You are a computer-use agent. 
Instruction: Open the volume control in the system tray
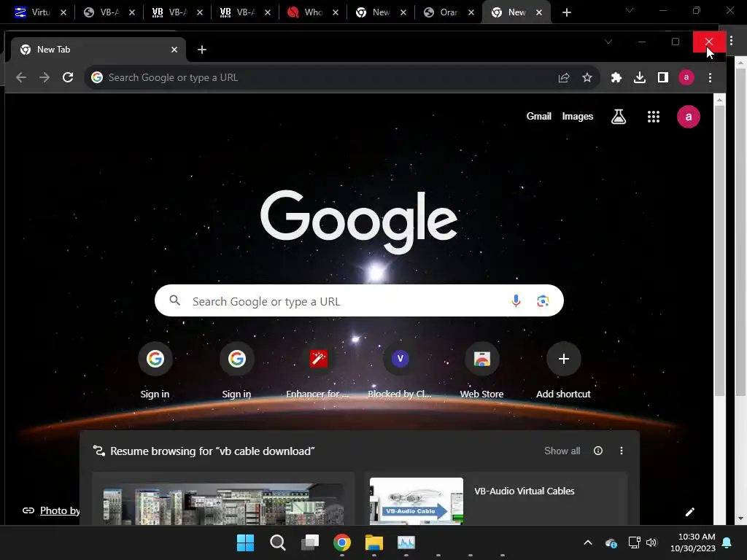[651, 542]
